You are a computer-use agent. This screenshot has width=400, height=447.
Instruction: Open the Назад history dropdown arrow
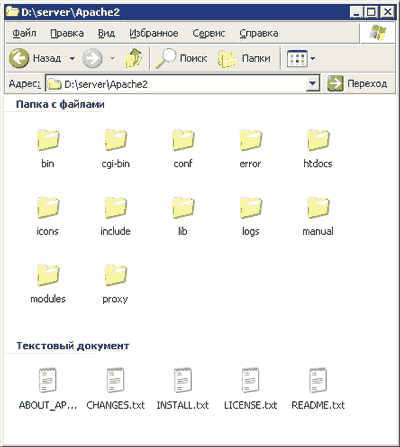[72, 59]
